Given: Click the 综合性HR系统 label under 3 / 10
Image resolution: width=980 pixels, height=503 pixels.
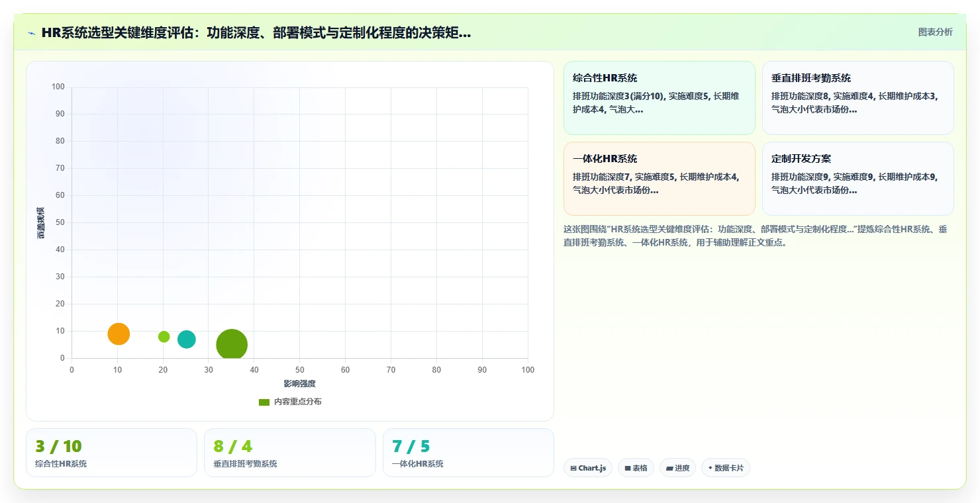Looking at the screenshot, I should pyautogui.click(x=61, y=464).
